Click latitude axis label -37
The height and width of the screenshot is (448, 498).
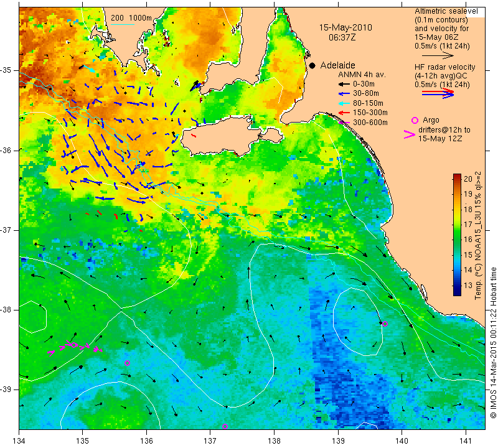pos(6,230)
